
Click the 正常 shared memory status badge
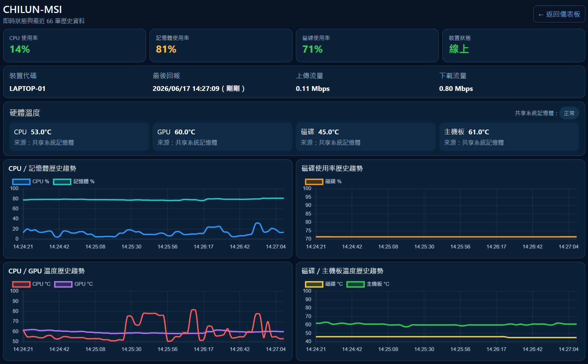point(569,113)
